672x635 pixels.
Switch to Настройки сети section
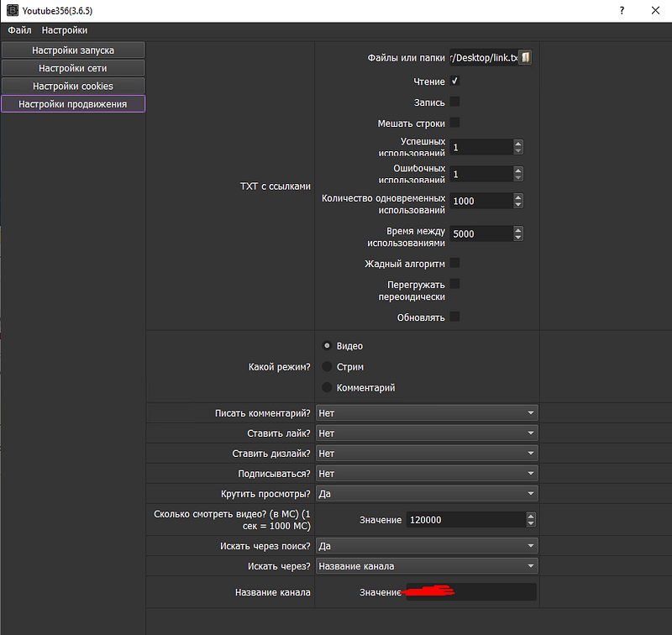(x=73, y=68)
